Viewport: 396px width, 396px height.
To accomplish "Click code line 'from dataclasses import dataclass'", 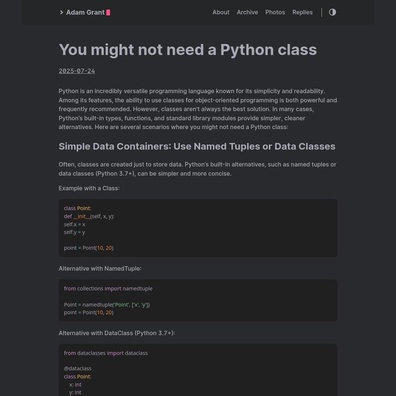I will pyautogui.click(x=106, y=353).
